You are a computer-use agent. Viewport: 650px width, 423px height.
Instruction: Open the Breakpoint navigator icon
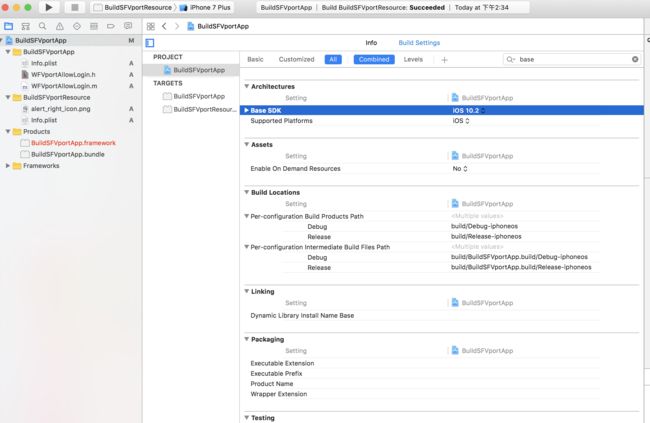(x=111, y=26)
